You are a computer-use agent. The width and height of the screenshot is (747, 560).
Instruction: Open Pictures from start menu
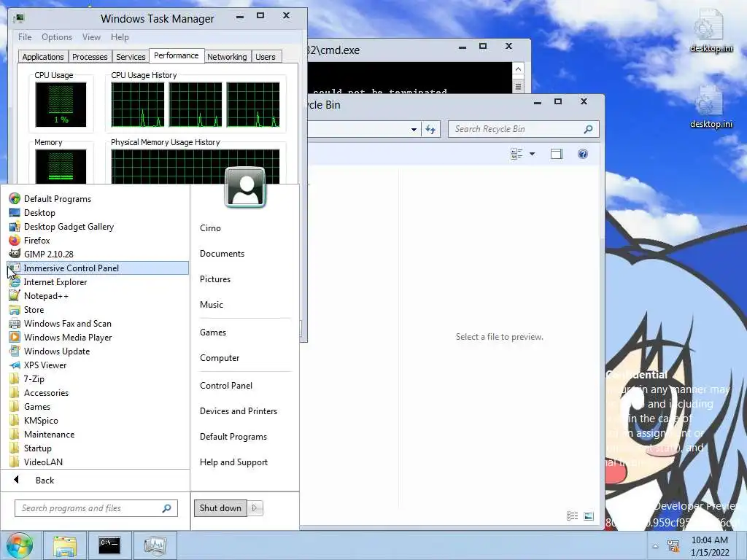coord(215,279)
